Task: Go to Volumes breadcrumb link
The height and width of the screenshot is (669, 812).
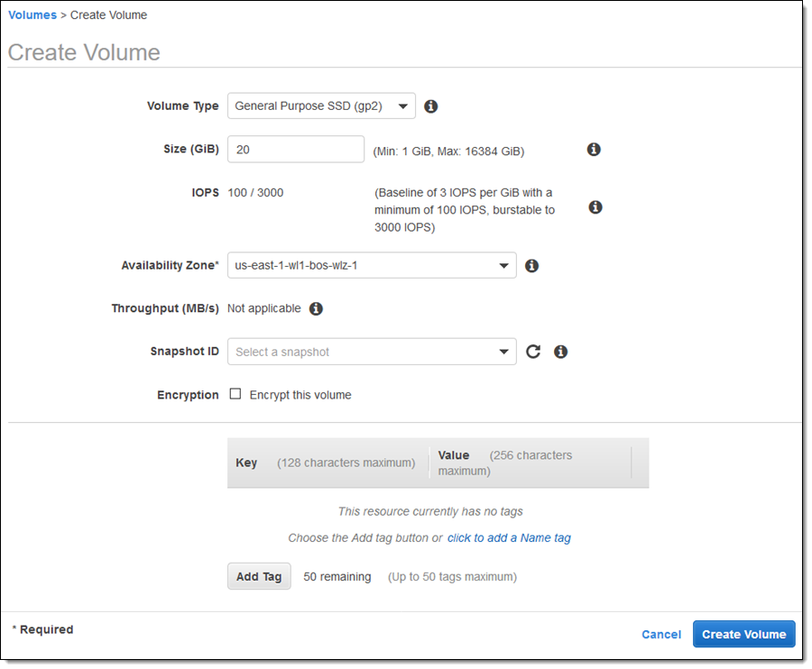Action: 32,15
